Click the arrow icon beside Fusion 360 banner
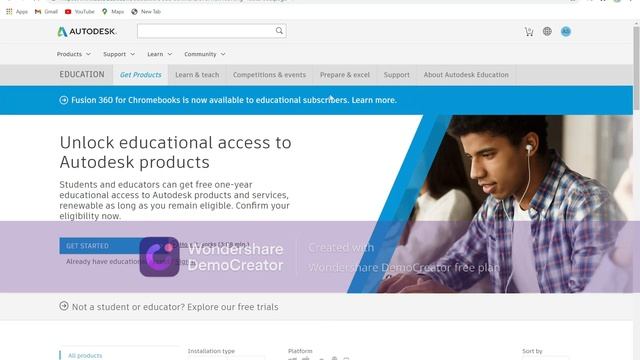Viewport: 640px width, 360px height. (64, 100)
